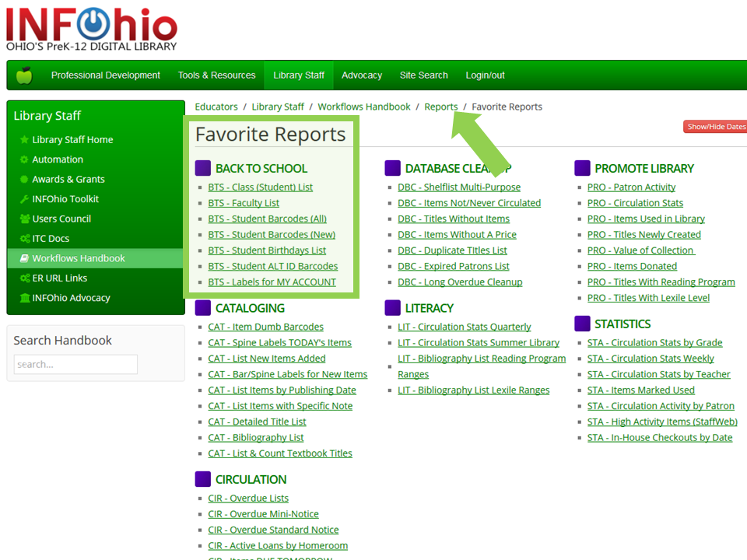Open DBC - Long Overdue Cleanup
Screen dimensions: 747x560
click(x=460, y=282)
